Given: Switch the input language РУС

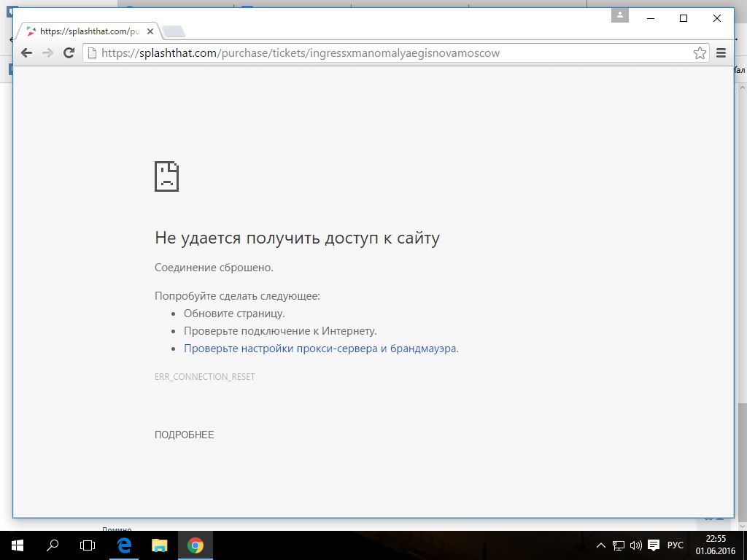Looking at the screenshot, I should coord(675,545).
